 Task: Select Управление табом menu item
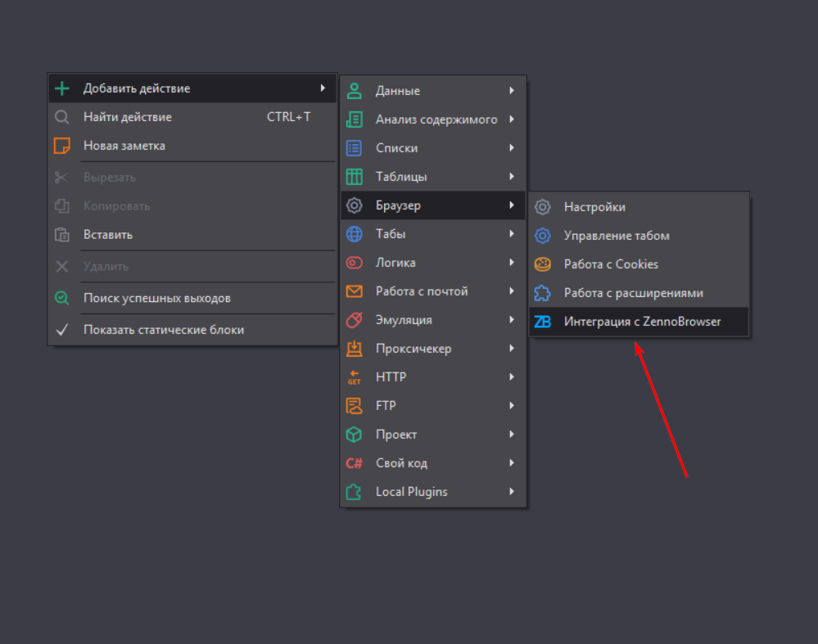(617, 236)
